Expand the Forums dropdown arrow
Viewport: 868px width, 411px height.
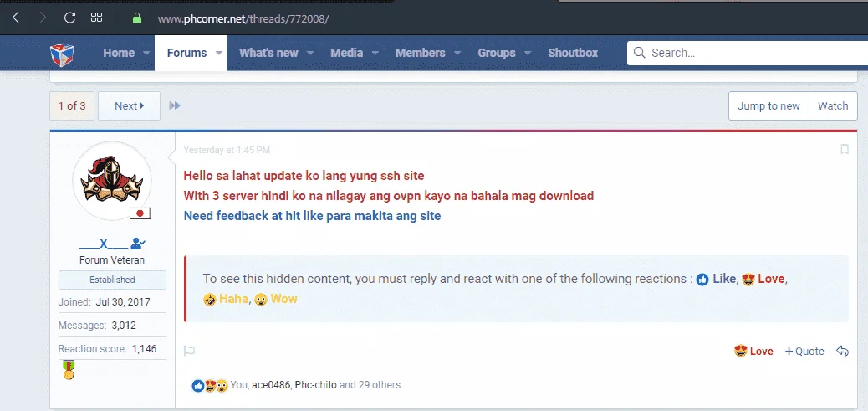point(218,54)
